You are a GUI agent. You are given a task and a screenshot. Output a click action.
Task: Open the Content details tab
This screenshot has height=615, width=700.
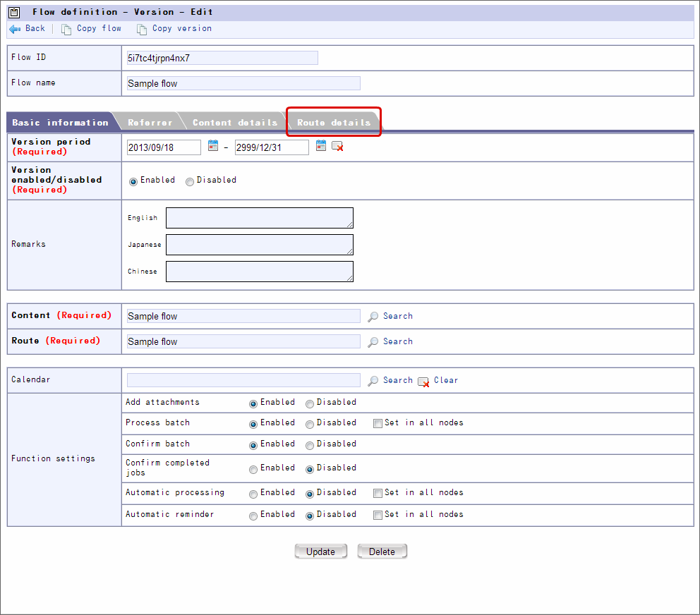235,122
